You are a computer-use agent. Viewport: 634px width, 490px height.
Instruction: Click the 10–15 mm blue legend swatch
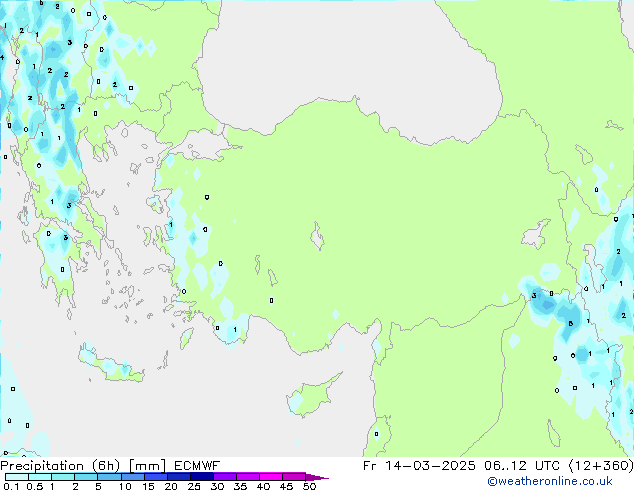coord(132,477)
